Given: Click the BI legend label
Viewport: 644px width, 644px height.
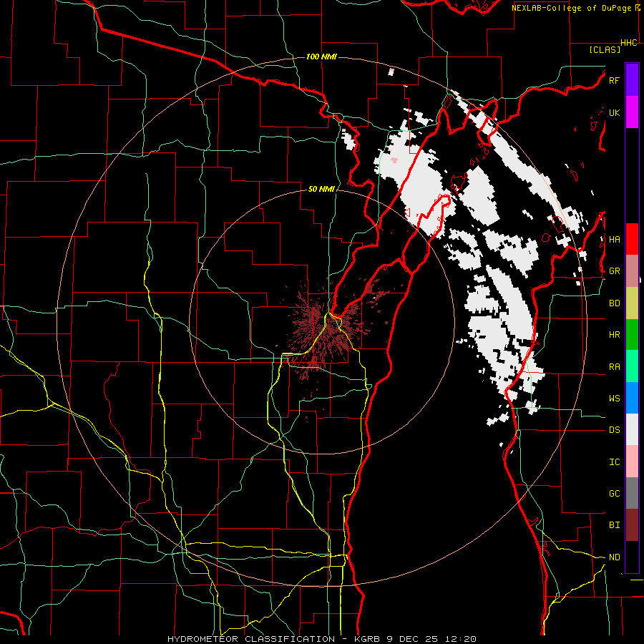Looking at the screenshot, I should (x=614, y=525).
